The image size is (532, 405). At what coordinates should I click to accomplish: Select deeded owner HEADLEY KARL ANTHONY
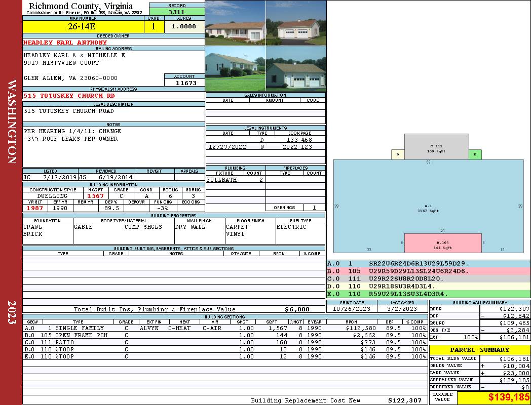pyautogui.click(x=65, y=43)
